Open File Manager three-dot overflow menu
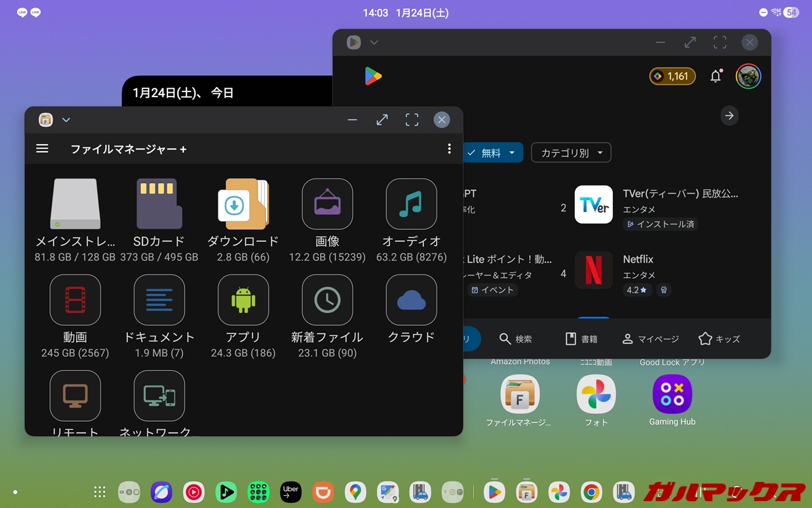812x508 pixels. click(449, 149)
